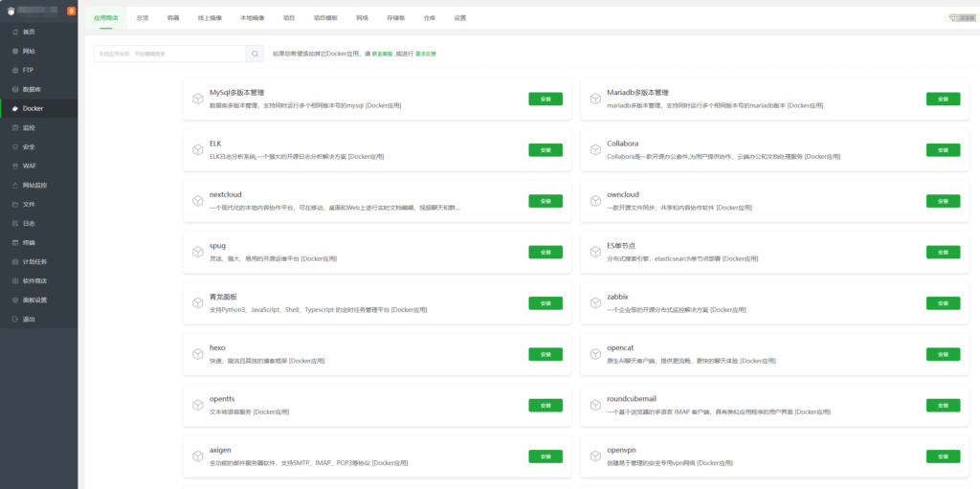The height and width of the screenshot is (489, 980).
Task: Click the orange notification badge in sidebar
Action: click(x=72, y=11)
